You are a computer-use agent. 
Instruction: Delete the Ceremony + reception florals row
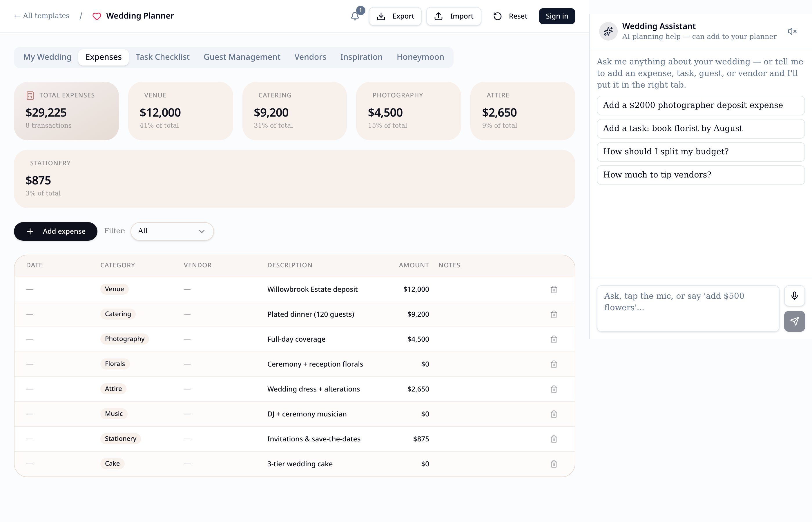point(554,364)
